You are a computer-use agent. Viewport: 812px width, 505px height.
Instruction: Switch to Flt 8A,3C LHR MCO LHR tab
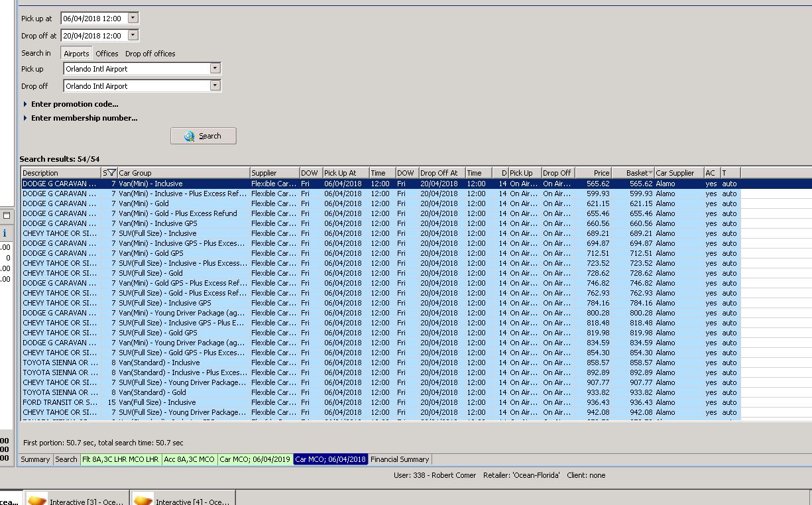point(120,459)
